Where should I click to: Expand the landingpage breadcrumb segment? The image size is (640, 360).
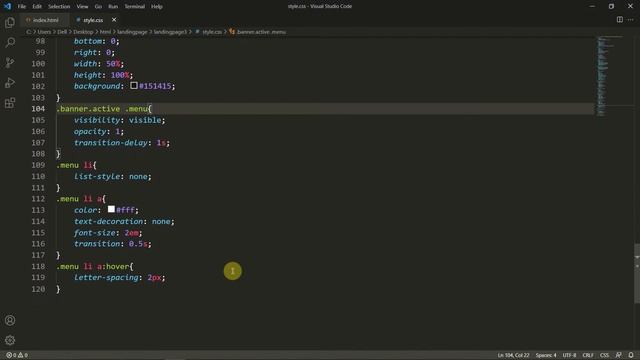[132, 32]
